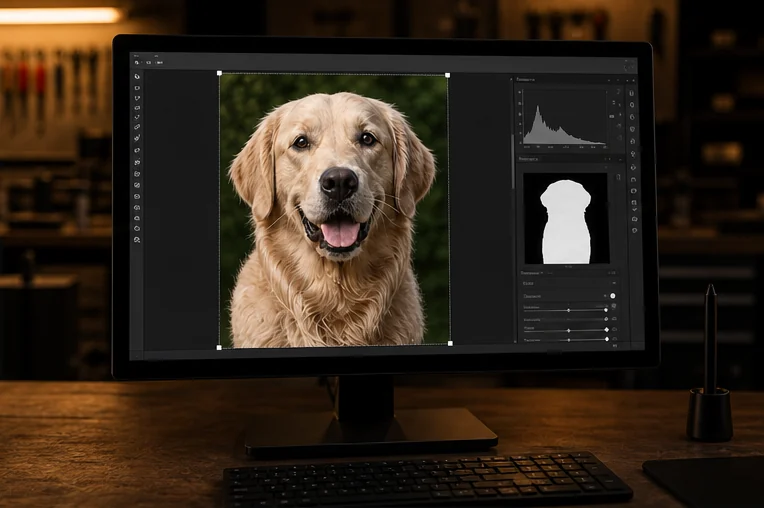The image size is (764, 508).
Task: Collapse the histogram panel via its header arrow
Action: tap(609, 80)
